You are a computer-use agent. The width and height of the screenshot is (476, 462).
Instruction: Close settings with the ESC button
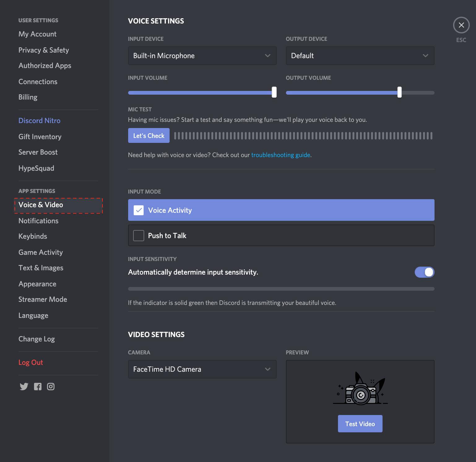[461, 25]
